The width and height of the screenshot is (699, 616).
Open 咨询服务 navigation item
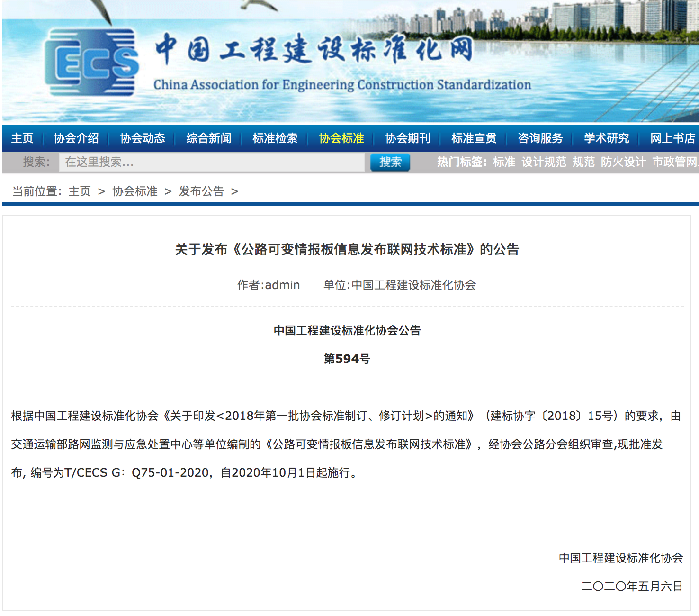540,138
